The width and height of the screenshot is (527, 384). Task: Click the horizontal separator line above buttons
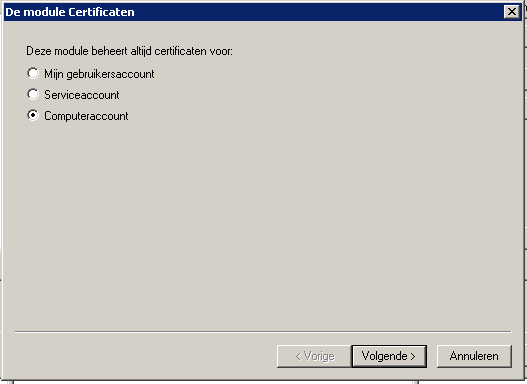pos(263,332)
